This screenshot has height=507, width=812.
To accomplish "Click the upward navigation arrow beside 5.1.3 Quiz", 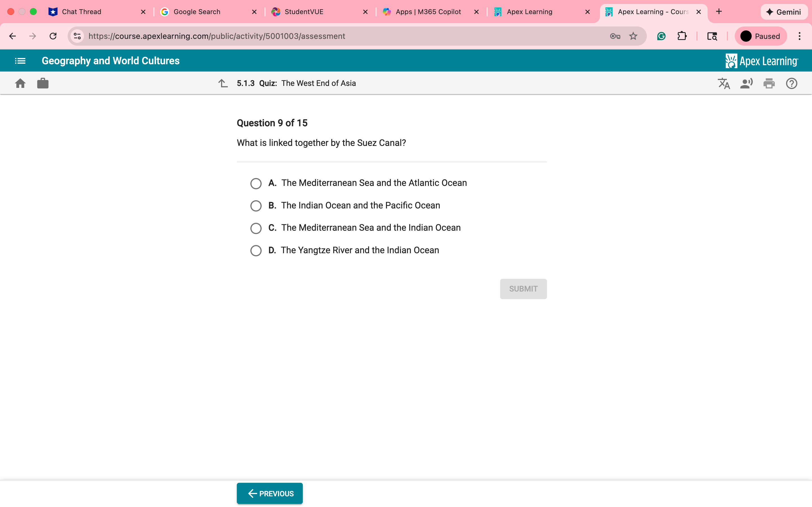I will point(223,83).
